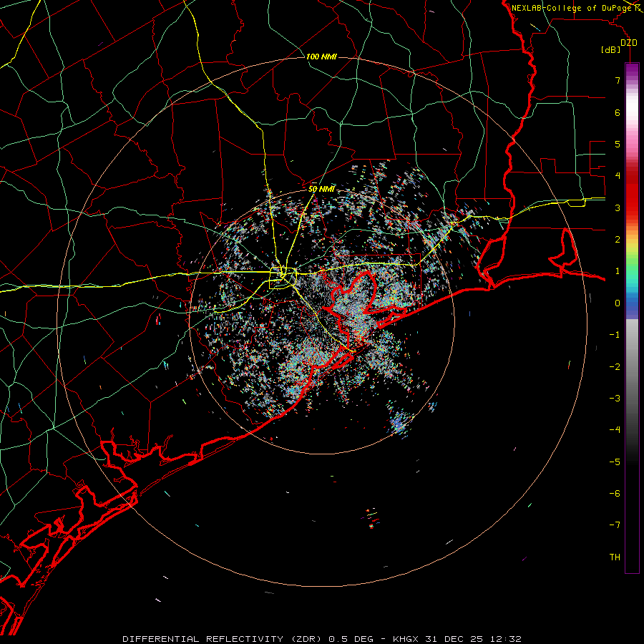Screen dimensions: 644x644
Task: Click the 0.5 DEG elevation text
Action: pos(351,639)
